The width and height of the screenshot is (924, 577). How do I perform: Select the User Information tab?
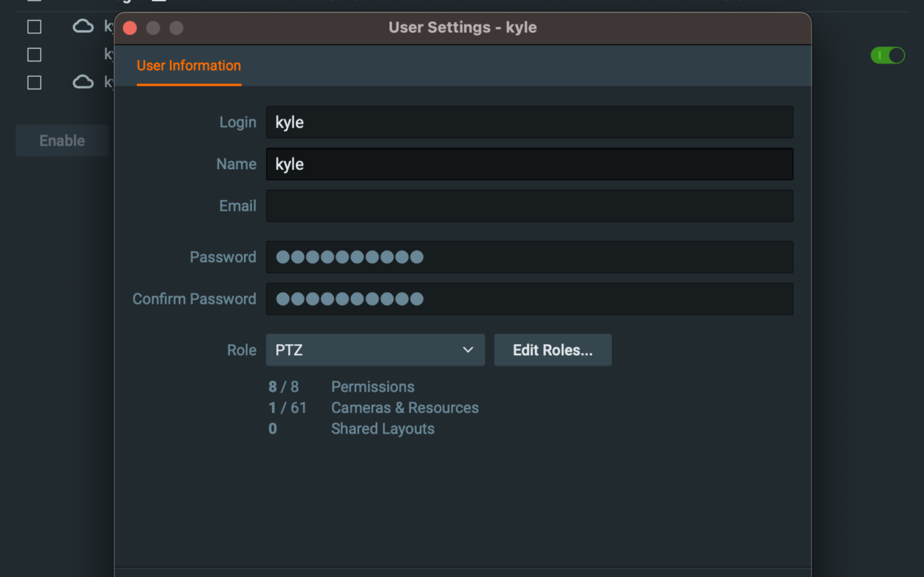188,66
